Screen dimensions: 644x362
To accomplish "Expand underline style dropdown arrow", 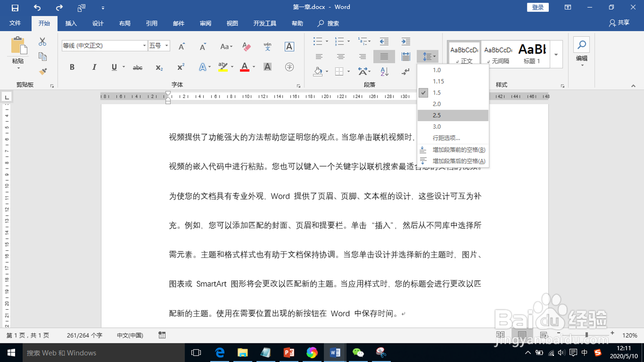I will pyautogui.click(x=123, y=67).
